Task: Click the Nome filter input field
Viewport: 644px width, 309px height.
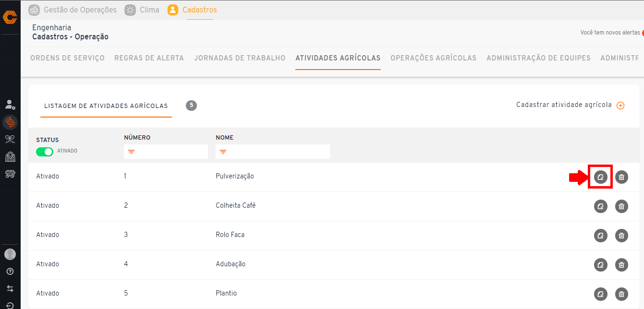Action: tap(273, 152)
